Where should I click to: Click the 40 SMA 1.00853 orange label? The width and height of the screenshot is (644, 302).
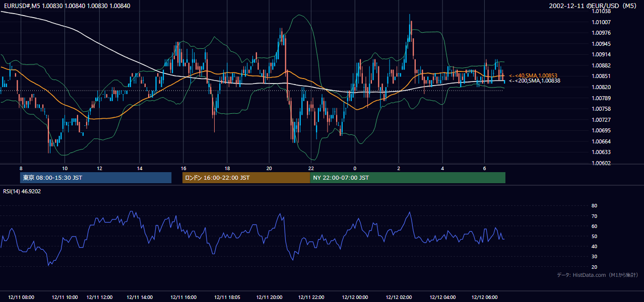[x=533, y=75]
